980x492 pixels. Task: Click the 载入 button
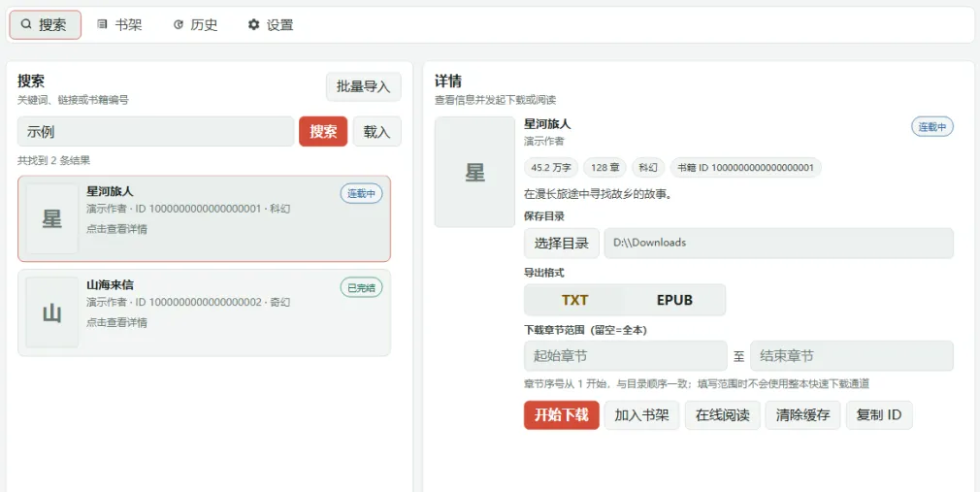[x=376, y=131]
